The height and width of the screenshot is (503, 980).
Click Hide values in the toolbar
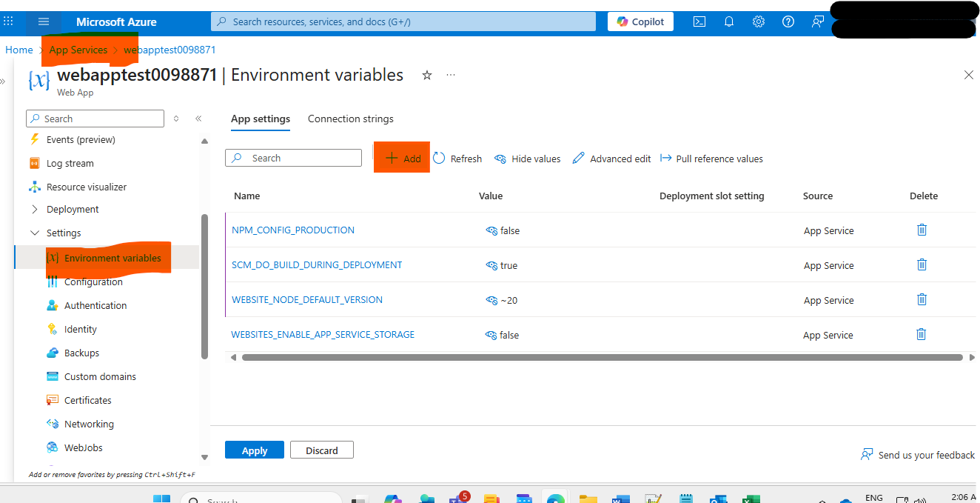pos(527,159)
